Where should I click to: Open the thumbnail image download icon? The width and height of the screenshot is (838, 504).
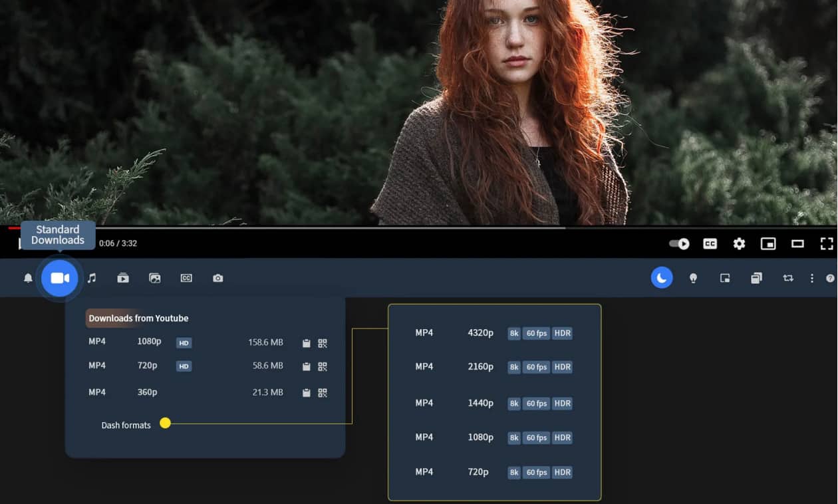click(x=155, y=278)
